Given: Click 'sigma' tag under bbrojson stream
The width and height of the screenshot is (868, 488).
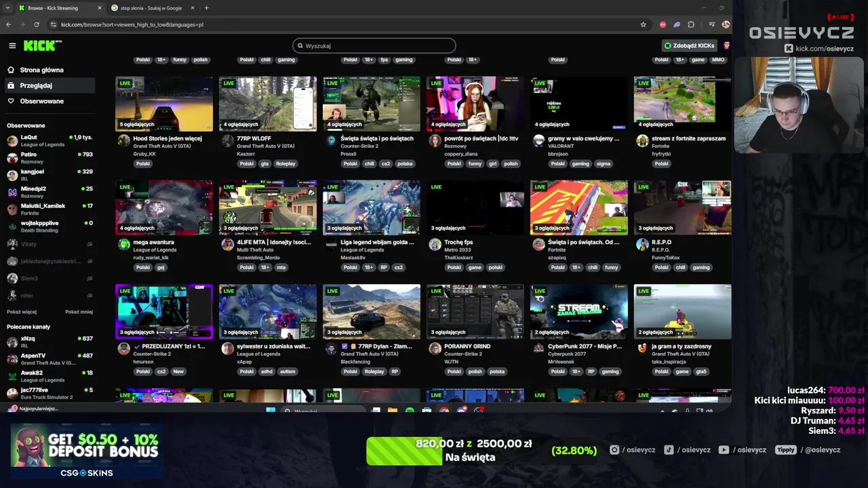Looking at the screenshot, I should click(x=604, y=163).
